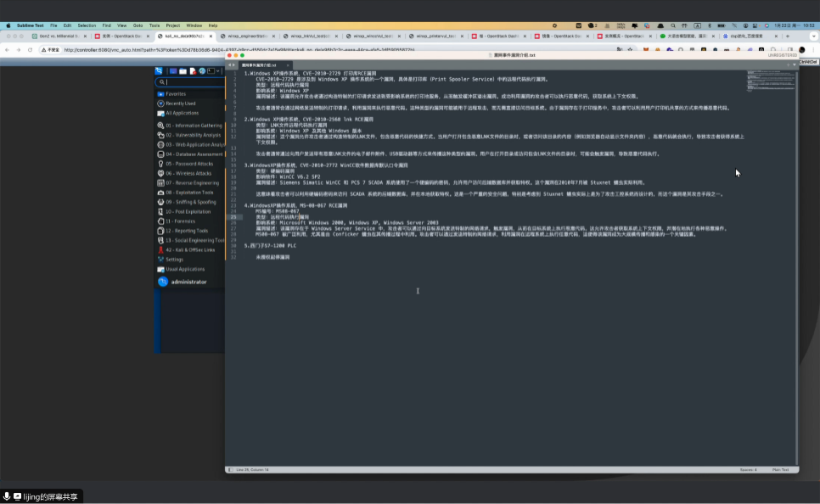Open 05 - Password Attacks category
This screenshot has height=504, width=820.
[x=189, y=164]
